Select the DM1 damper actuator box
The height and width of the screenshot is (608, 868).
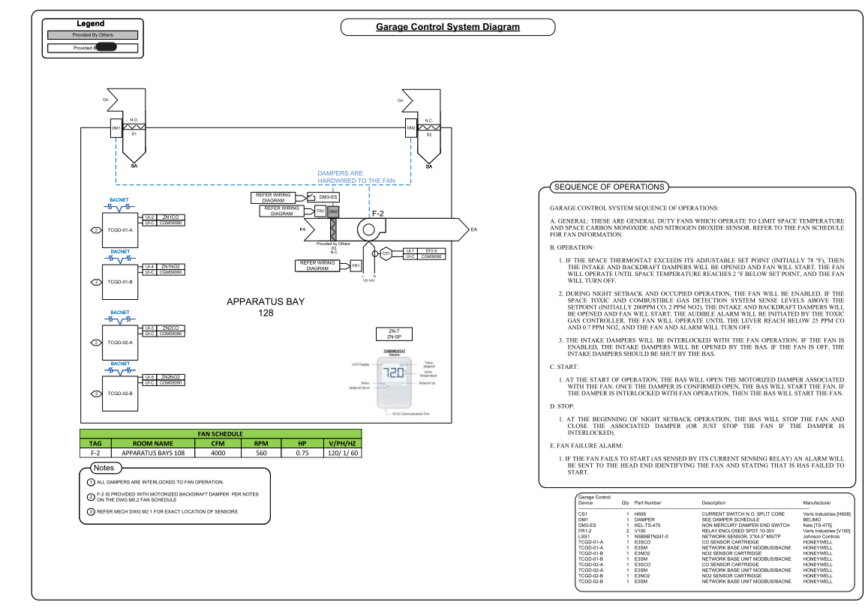[x=116, y=128]
